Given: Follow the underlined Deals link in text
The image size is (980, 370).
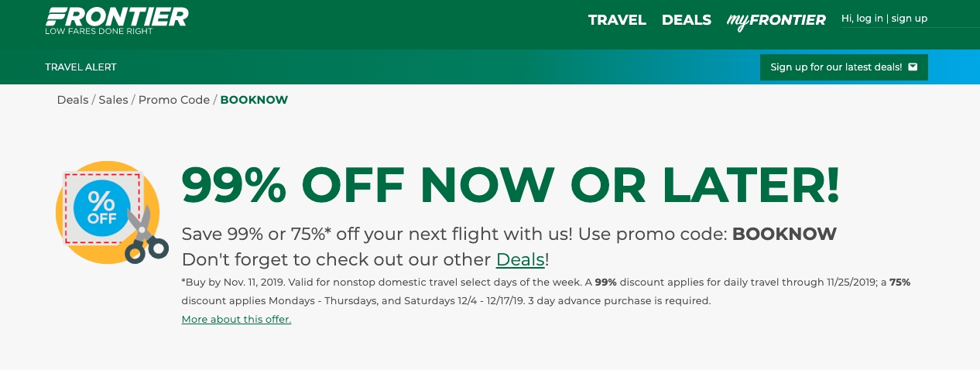Looking at the screenshot, I should [x=520, y=259].
